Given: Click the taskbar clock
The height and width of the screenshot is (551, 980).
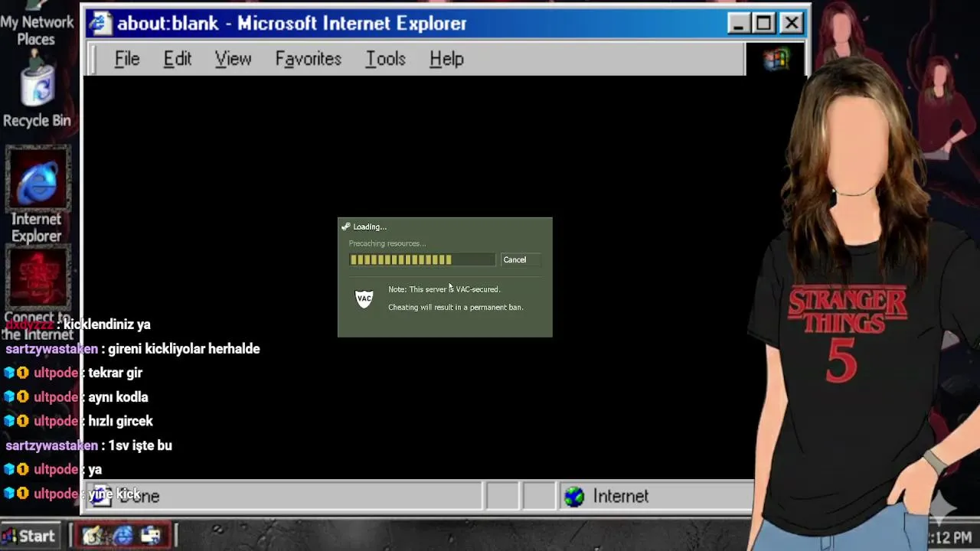Looking at the screenshot, I should [x=950, y=538].
